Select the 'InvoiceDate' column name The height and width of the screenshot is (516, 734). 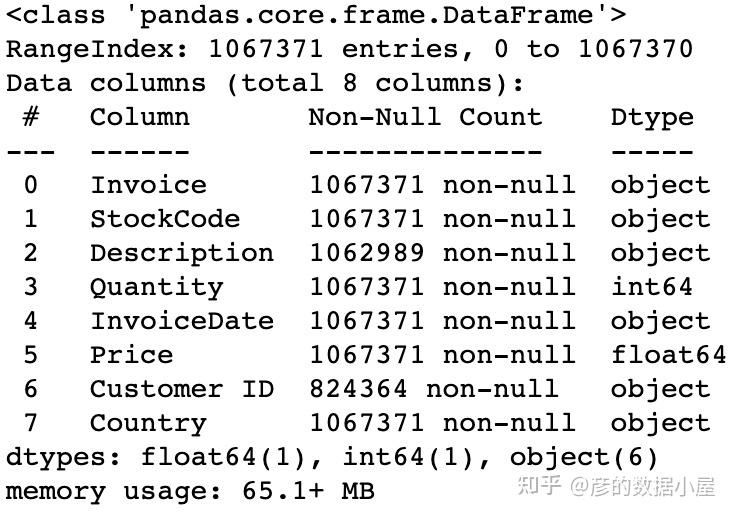tap(181, 321)
